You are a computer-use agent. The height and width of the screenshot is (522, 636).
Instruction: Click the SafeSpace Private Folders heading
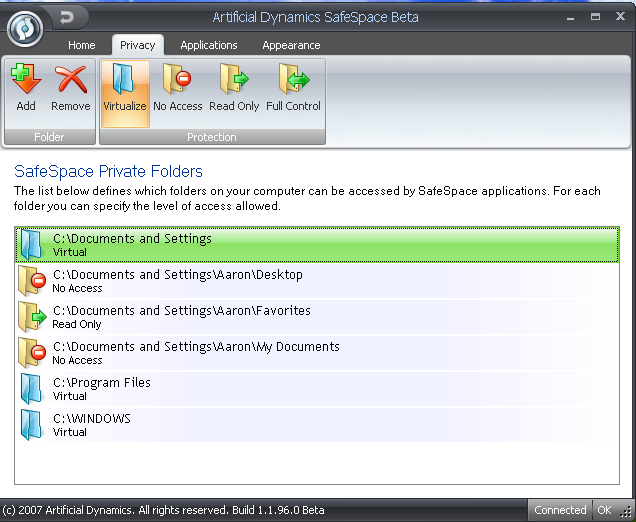tap(108, 172)
